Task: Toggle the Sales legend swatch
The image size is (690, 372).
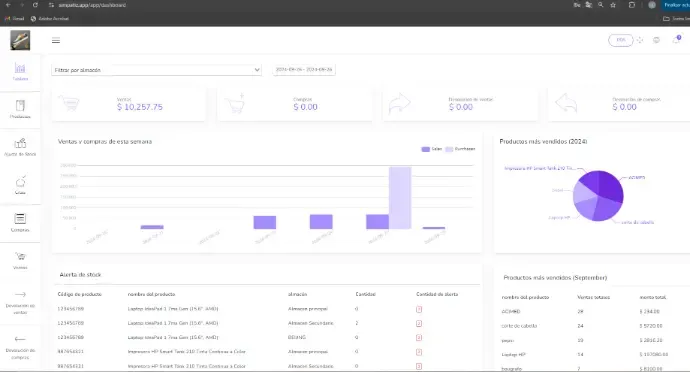Action: [426, 149]
